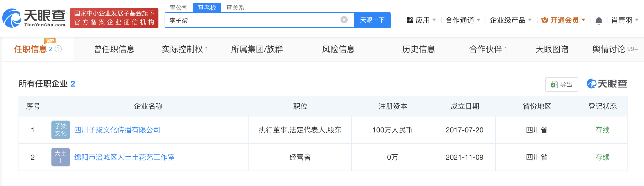Click the 职位 column header
This screenshot has height=186, width=644.
[x=300, y=106]
